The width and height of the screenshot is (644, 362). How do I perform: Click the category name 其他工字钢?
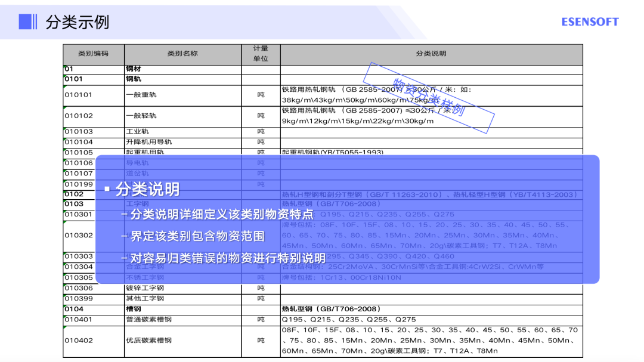tap(145, 299)
